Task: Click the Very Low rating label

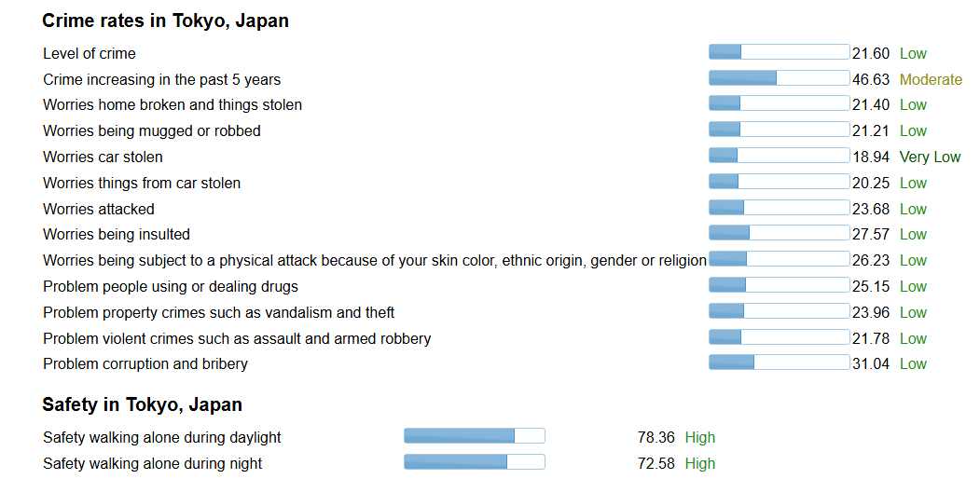Action: pos(930,157)
